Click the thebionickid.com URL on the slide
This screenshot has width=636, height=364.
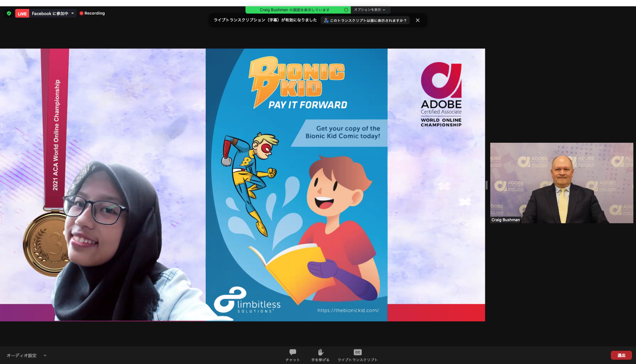[x=348, y=310]
